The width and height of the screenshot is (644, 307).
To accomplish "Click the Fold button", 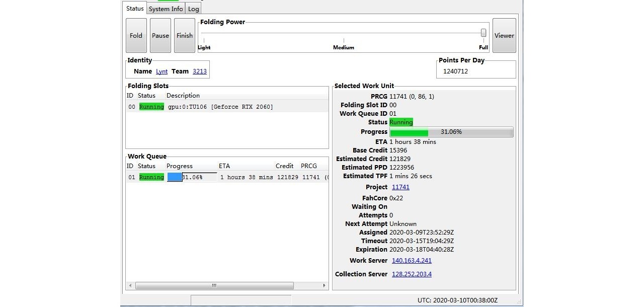I will (136, 36).
